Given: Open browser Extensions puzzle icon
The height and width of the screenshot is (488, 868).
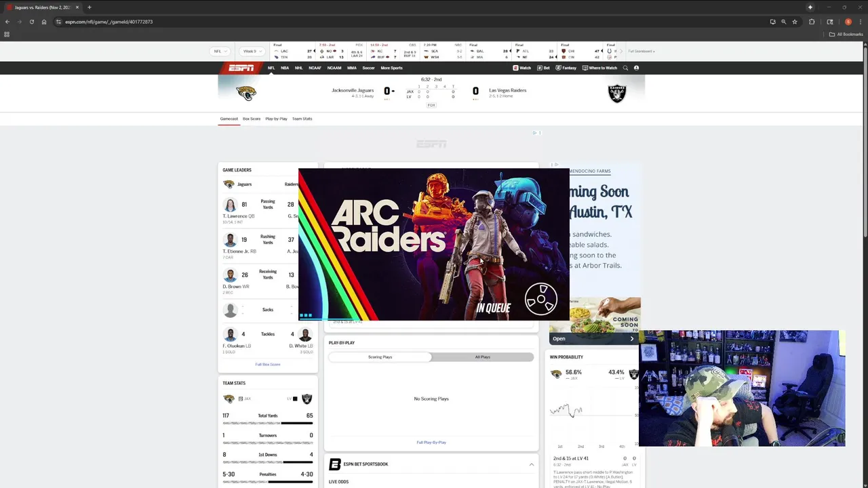Looking at the screenshot, I should click(x=812, y=22).
